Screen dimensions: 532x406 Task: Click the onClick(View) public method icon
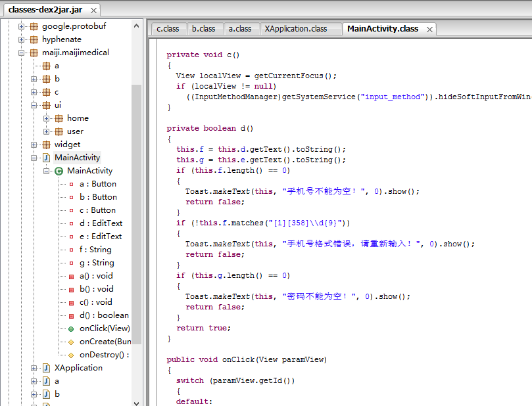[71, 328]
